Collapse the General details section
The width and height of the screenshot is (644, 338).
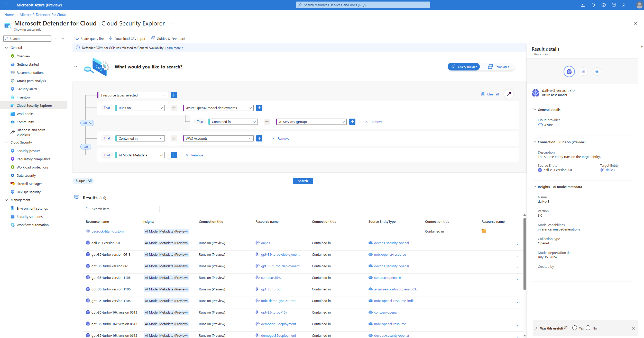click(x=535, y=110)
